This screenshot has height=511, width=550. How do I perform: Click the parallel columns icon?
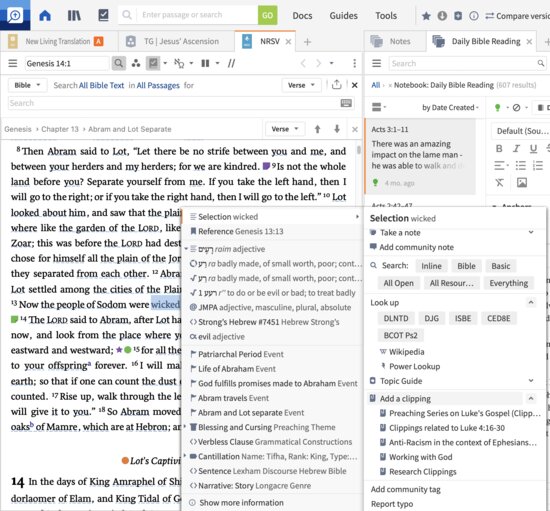point(205,63)
